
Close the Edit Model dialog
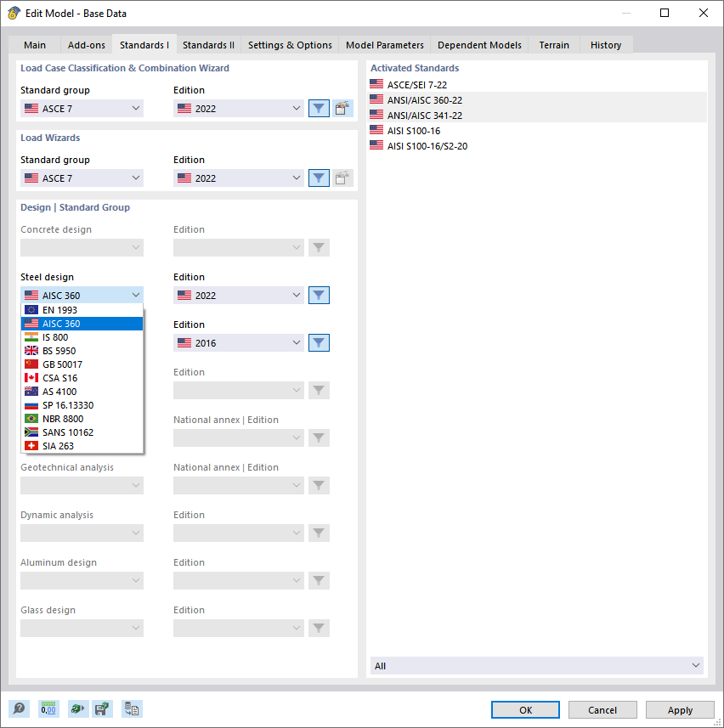click(704, 13)
